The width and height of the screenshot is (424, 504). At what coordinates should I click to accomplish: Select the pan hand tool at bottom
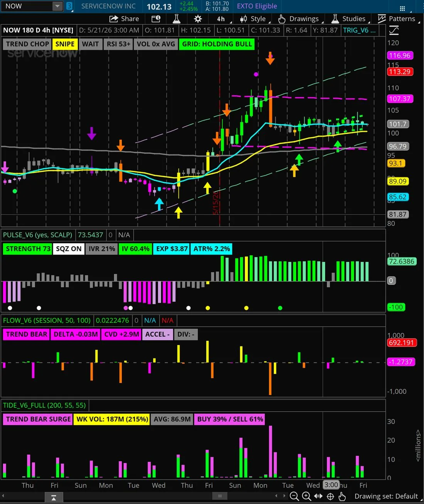click(342, 496)
